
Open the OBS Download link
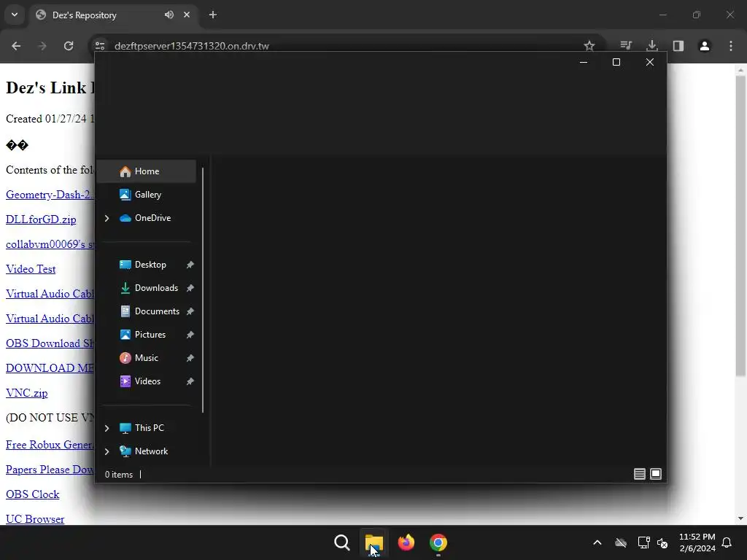click(x=50, y=343)
